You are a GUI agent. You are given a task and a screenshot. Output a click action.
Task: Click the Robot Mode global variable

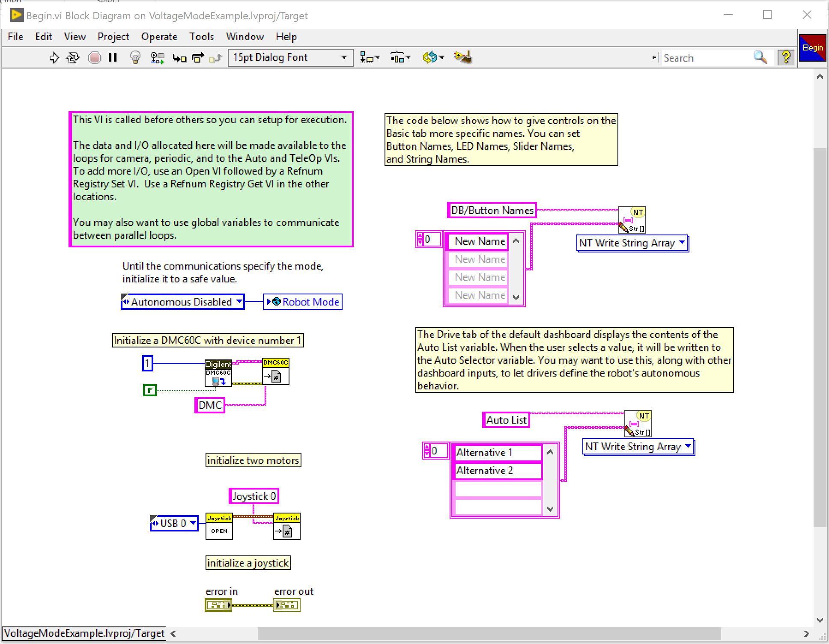coord(303,302)
